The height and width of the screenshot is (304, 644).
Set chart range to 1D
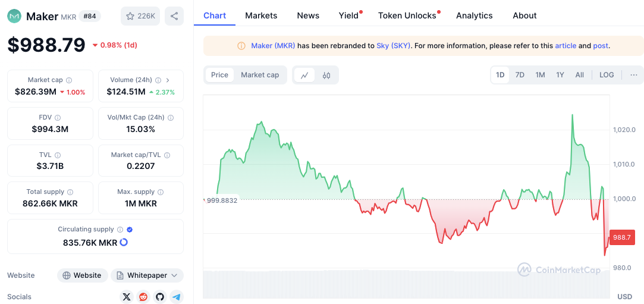pos(500,75)
